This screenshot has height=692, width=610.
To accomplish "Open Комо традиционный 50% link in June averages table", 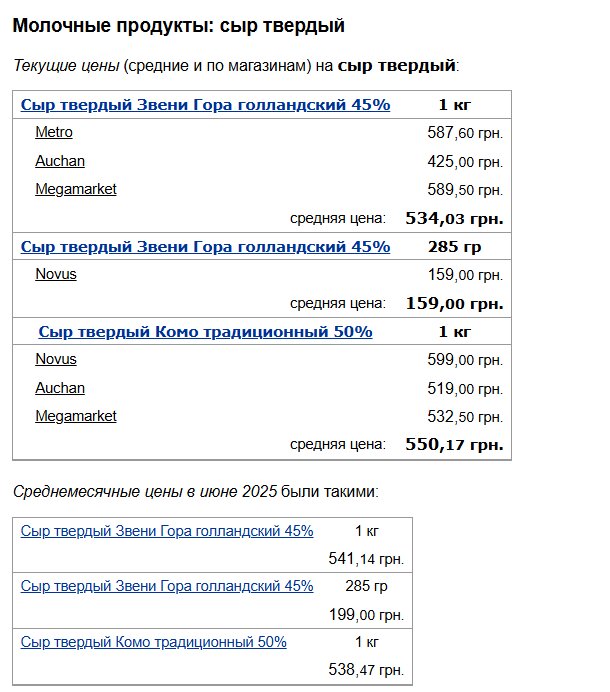I will [x=153, y=642].
